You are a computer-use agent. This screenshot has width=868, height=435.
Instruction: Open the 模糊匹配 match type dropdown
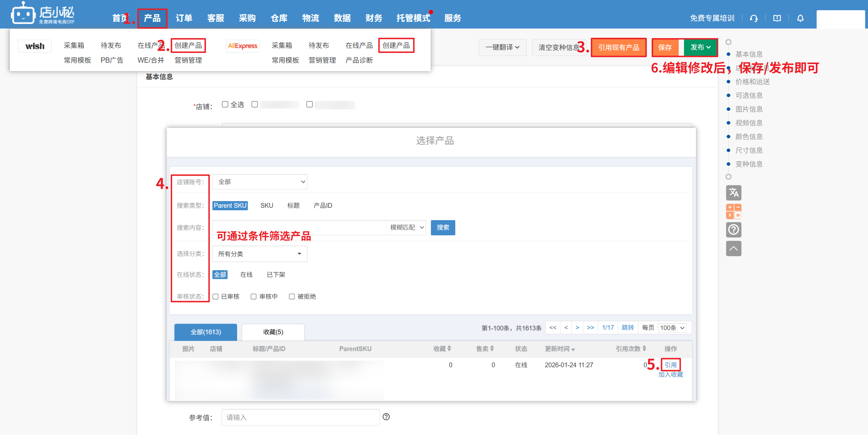click(406, 228)
